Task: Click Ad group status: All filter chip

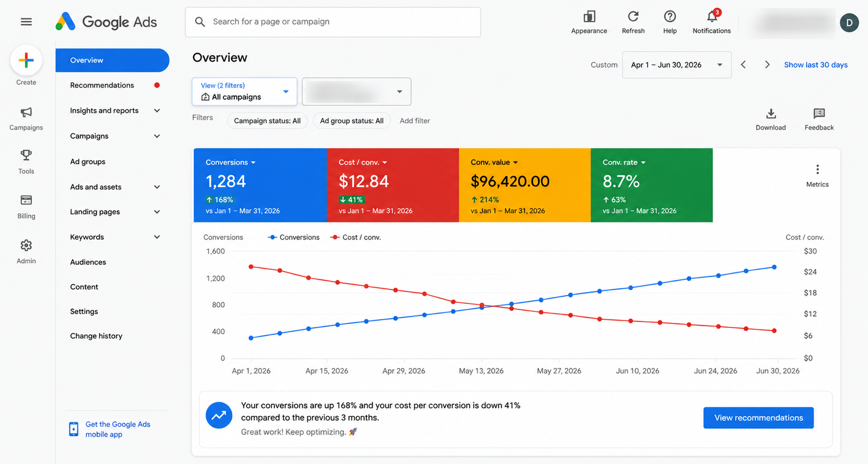Action: (x=352, y=121)
